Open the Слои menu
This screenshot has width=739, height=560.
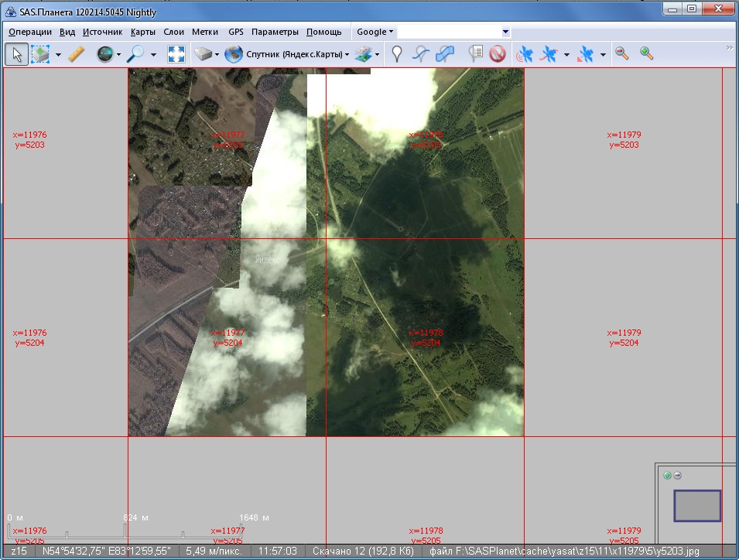click(x=174, y=32)
